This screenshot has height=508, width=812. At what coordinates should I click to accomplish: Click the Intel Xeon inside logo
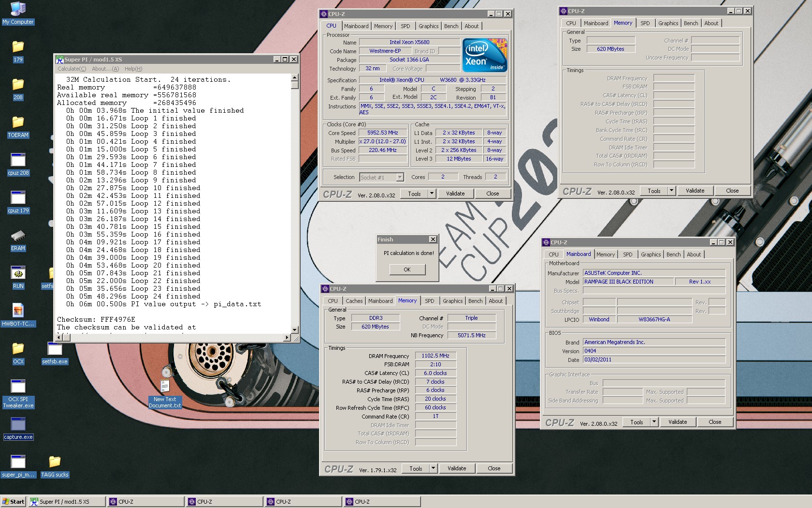pos(485,55)
